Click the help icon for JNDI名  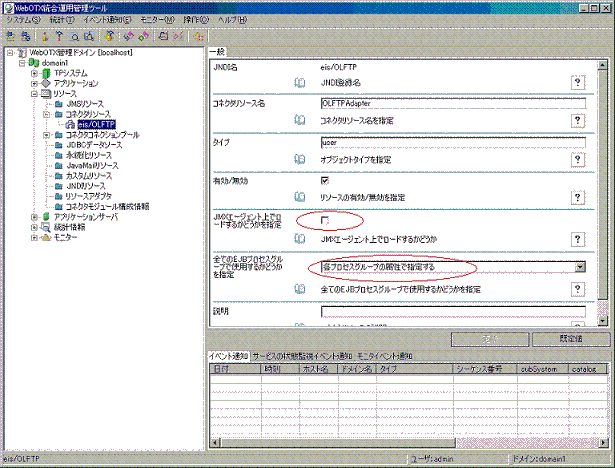577,82
